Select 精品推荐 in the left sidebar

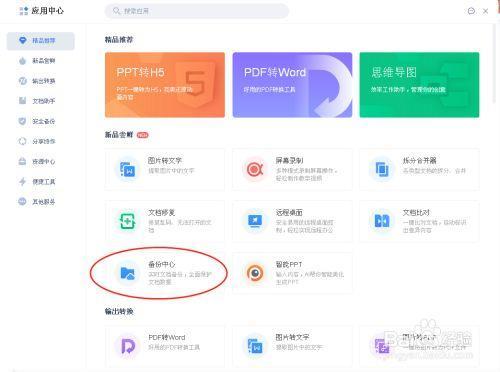40,41
